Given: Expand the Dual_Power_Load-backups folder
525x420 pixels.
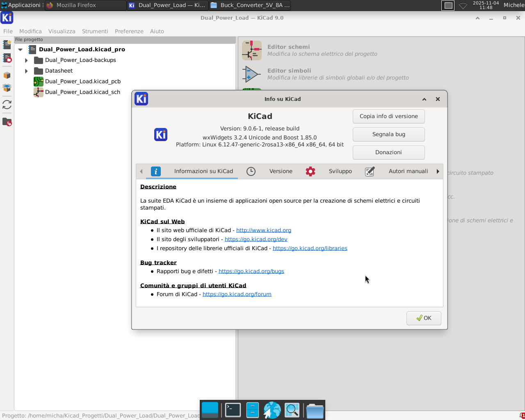Looking at the screenshot, I should pyautogui.click(x=26, y=60).
